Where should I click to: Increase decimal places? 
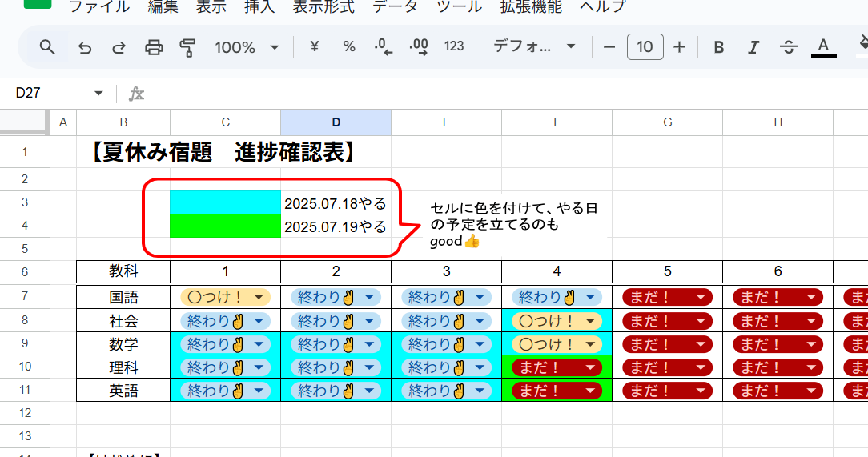point(419,46)
